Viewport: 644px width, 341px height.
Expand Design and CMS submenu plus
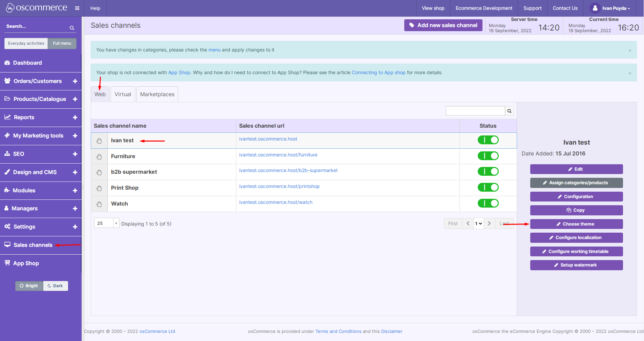[75, 172]
